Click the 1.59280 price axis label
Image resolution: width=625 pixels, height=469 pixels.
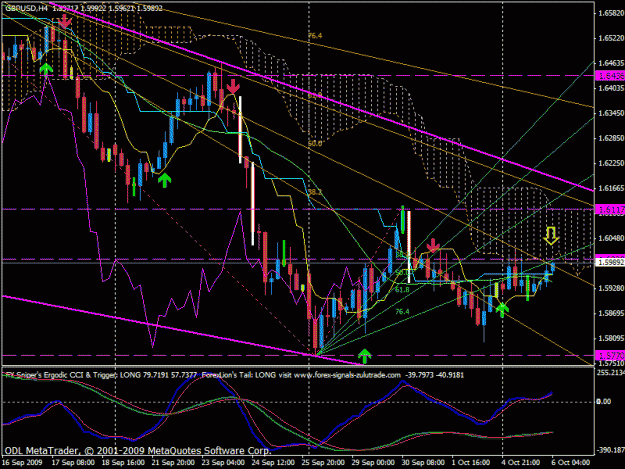click(x=611, y=288)
